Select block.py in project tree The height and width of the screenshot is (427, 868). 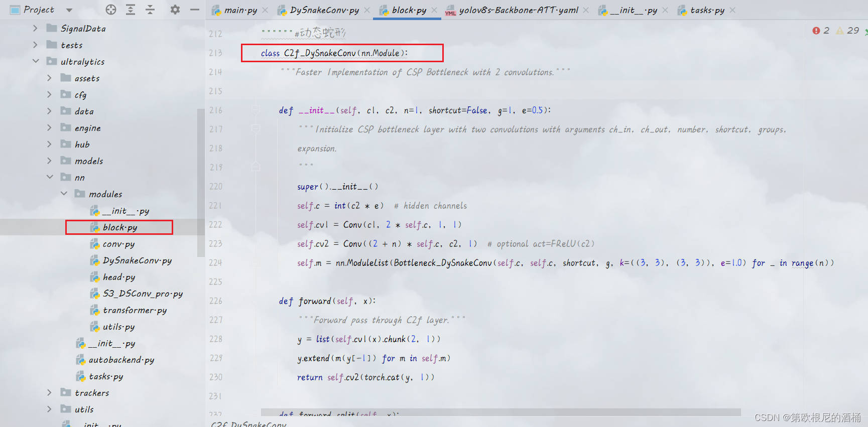pyautogui.click(x=119, y=227)
